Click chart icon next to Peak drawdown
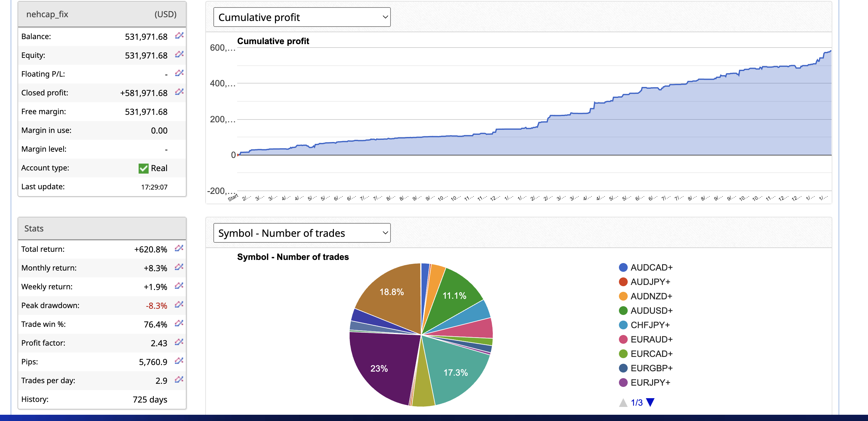 [x=179, y=304]
